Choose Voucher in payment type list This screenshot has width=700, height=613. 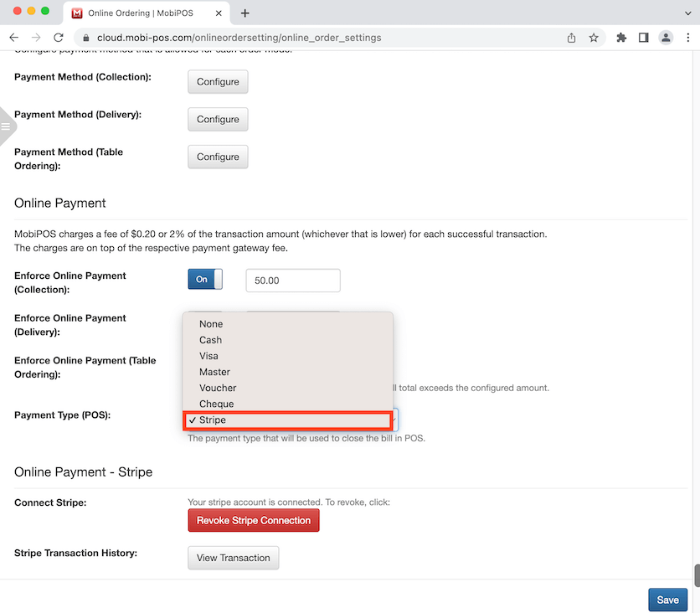(288, 388)
